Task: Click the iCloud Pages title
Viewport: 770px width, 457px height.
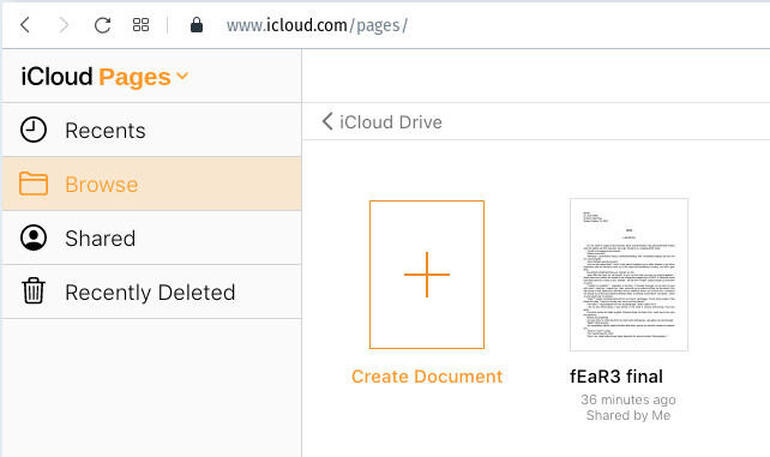Action: click(96, 77)
